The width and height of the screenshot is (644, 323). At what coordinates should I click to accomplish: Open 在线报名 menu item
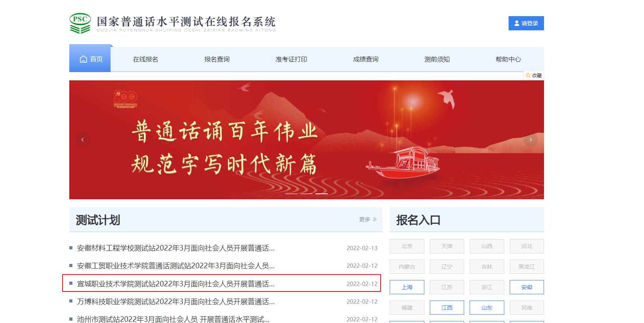(x=145, y=59)
